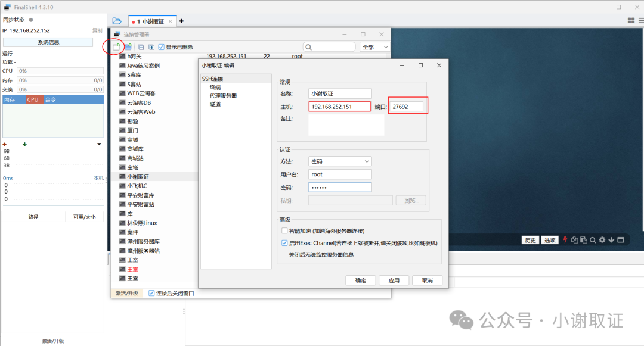
Task: Click the 确定 button
Action: point(361,280)
